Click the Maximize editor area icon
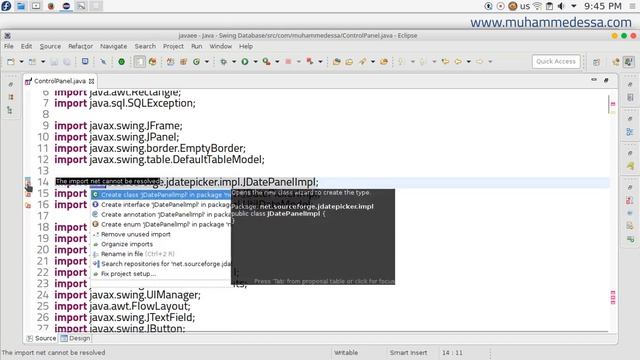The image size is (640, 360). point(606,80)
